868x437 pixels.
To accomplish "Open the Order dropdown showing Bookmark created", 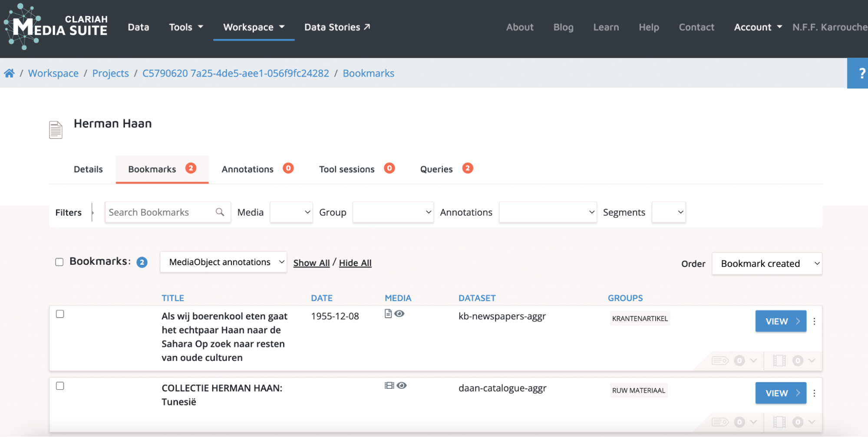I will click(x=766, y=264).
